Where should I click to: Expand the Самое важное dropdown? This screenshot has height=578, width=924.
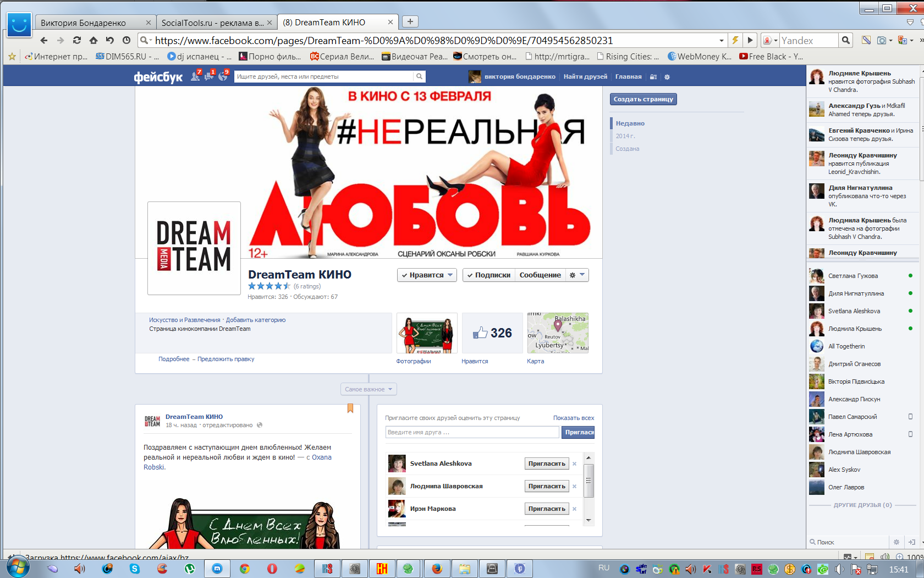[369, 389]
